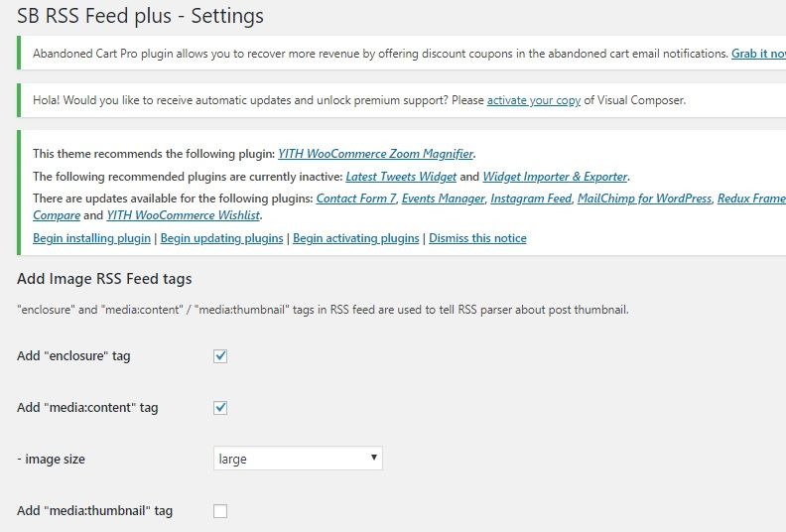Toggle the Add "media:content" tag checkbox
Viewport: 786px width, 532px height.
(x=220, y=408)
